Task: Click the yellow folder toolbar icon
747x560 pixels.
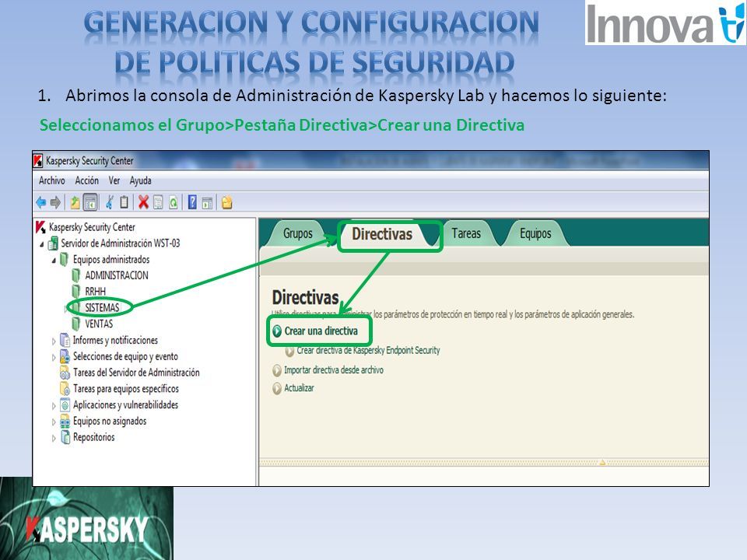Action: point(226,202)
